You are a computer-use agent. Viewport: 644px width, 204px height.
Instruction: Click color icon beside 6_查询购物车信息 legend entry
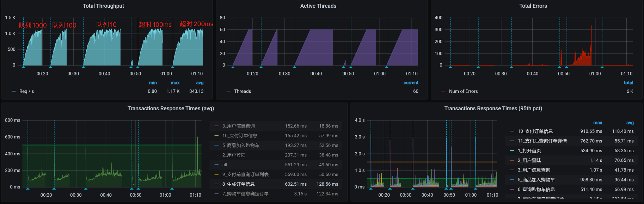[512, 190]
